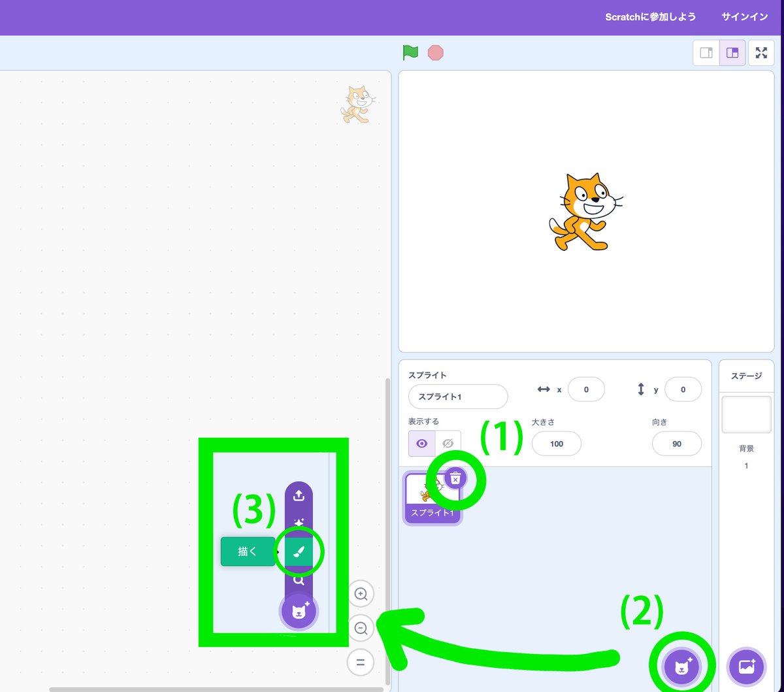Open the Scratchに参加しよう link
This screenshot has width=784, height=692.
[650, 17]
